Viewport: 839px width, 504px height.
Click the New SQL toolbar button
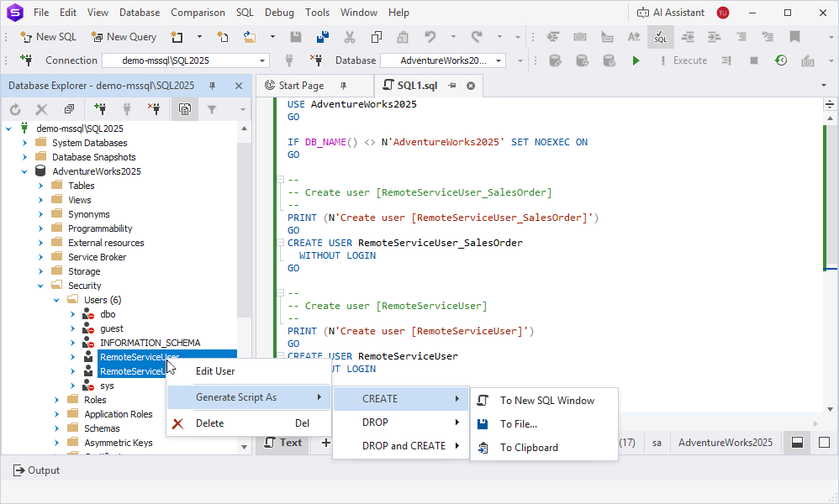pos(48,37)
